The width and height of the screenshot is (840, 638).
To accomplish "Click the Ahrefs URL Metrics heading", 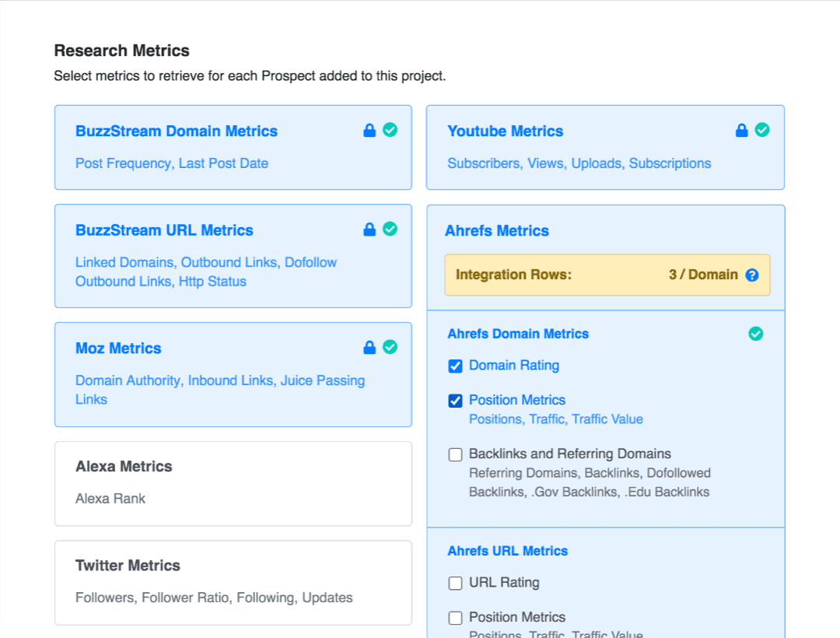I will click(x=507, y=551).
